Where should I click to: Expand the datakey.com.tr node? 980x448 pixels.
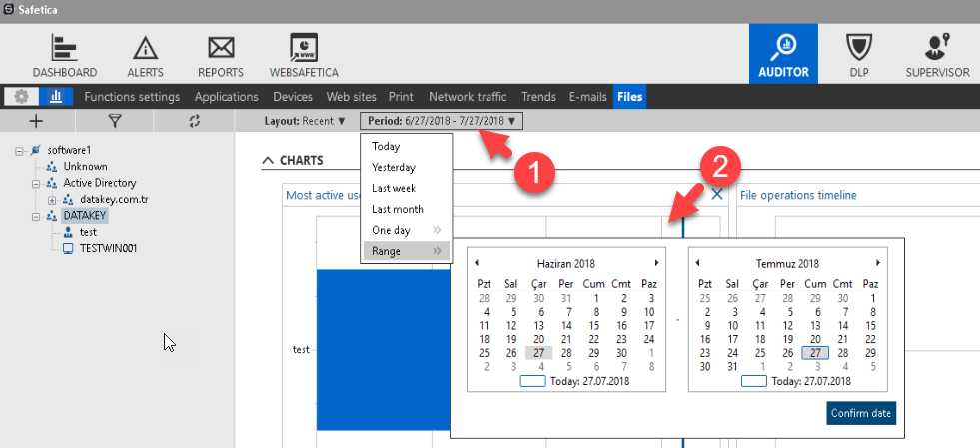53,200
